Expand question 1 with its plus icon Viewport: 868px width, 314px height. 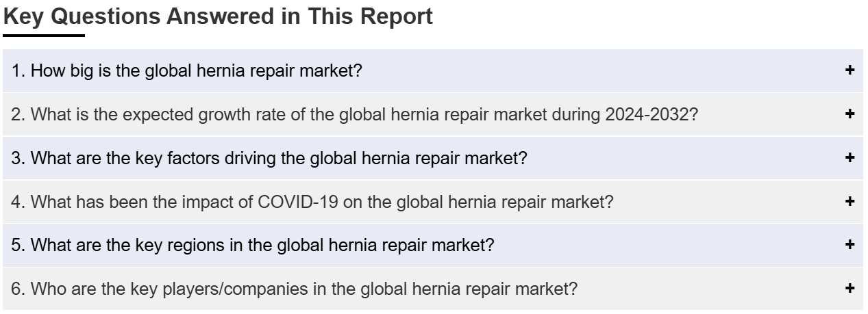850,70
